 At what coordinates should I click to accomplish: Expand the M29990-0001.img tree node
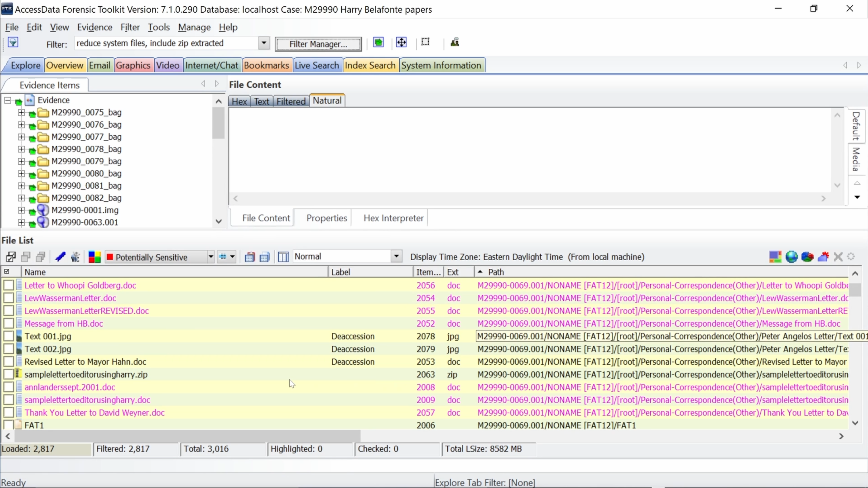[x=21, y=210]
